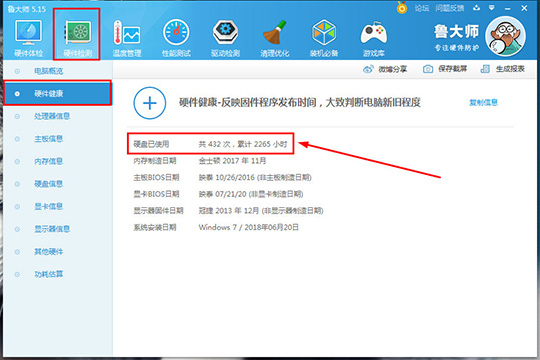Screen dimensions: 540x360
Task: Click the 'Windows 7 / 2018年06月20日' value
Action: (249, 227)
